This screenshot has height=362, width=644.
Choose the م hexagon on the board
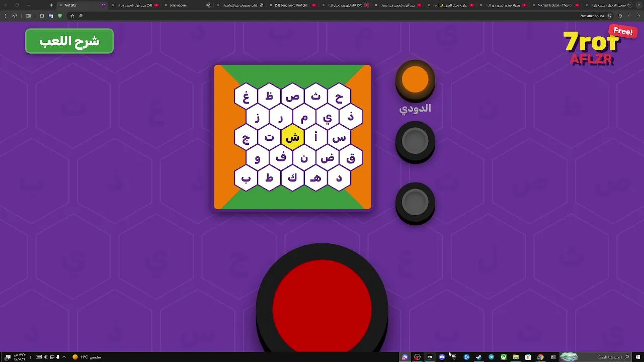pyautogui.click(x=304, y=117)
